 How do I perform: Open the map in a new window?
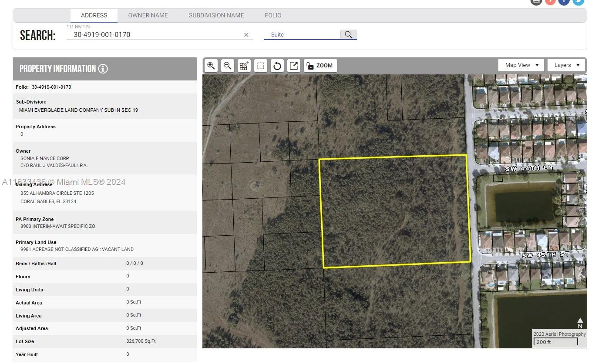pos(294,66)
